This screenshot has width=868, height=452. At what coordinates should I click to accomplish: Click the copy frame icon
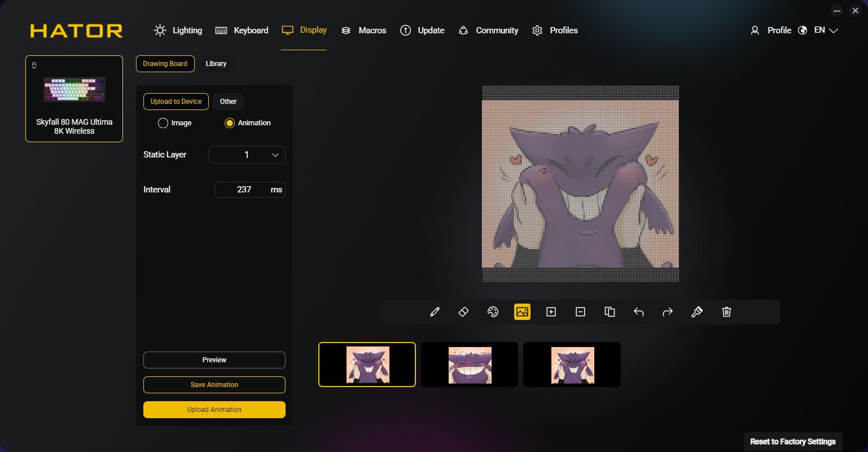point(610,312)
